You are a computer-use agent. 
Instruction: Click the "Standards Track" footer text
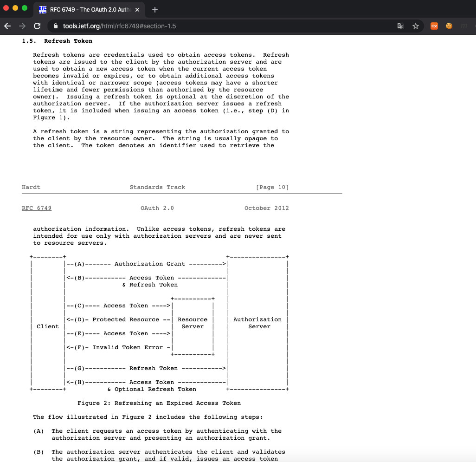tap(157, 187)
